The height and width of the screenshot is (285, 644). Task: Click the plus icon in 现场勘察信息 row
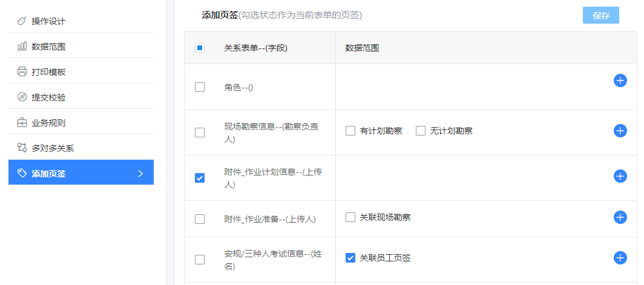(620, 131)
